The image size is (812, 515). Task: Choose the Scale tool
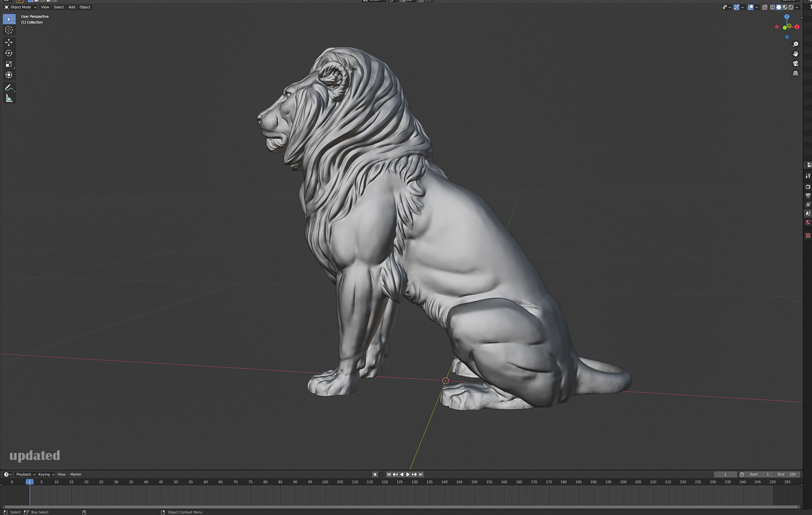point(9,64)
